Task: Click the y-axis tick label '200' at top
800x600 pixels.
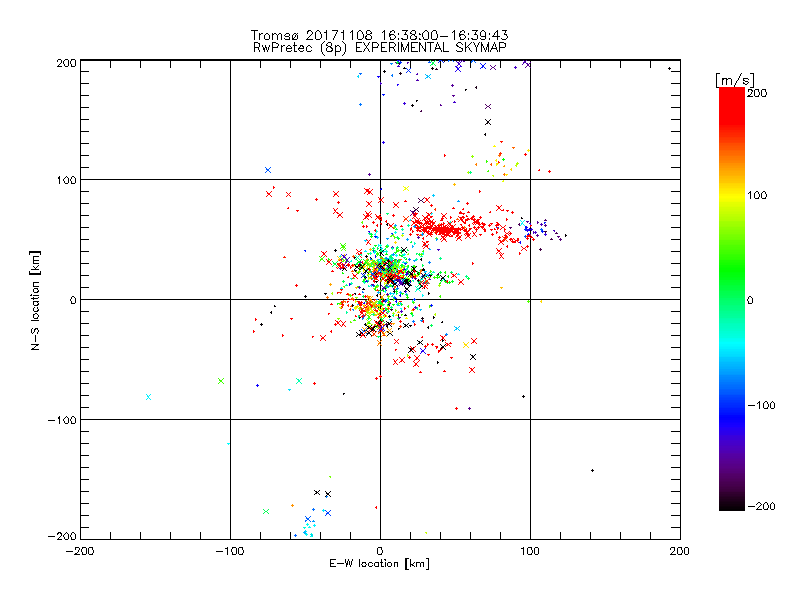Action: coord(66,63)
